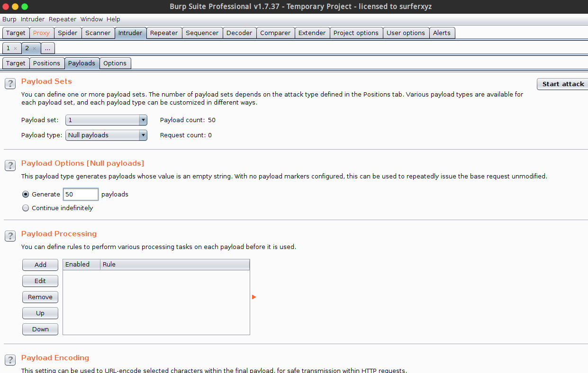Switch to the Scanner tab
The image size is (588, 373).
point(98,33)
